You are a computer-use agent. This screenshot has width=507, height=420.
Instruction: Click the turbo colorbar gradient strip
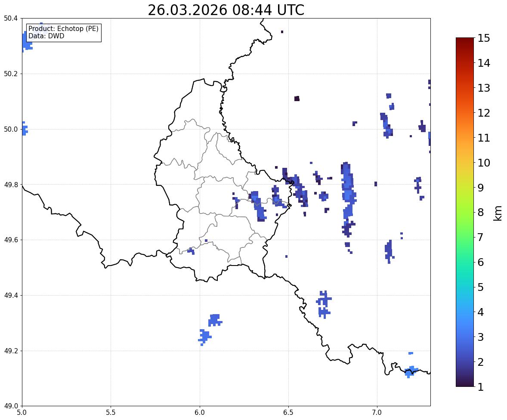[x=465, y=212]
